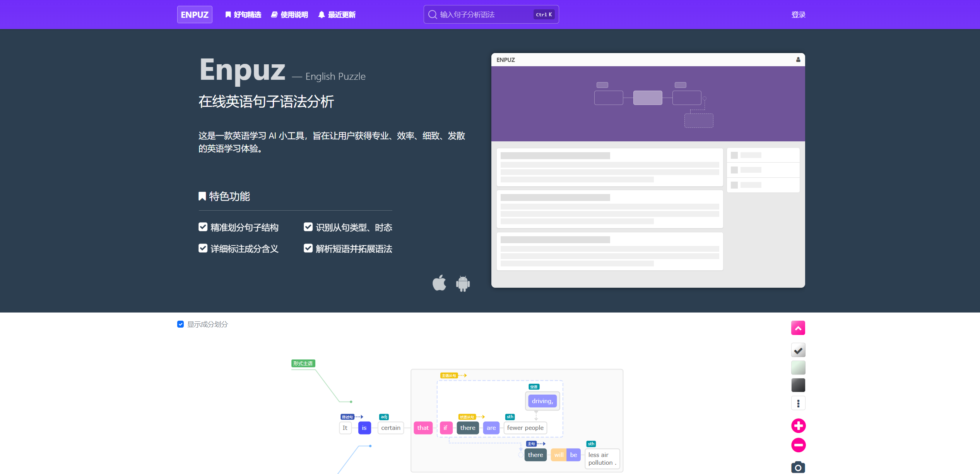Uncheck the 精准划分句子结构 feature checkbox

(x=203, y=227)
